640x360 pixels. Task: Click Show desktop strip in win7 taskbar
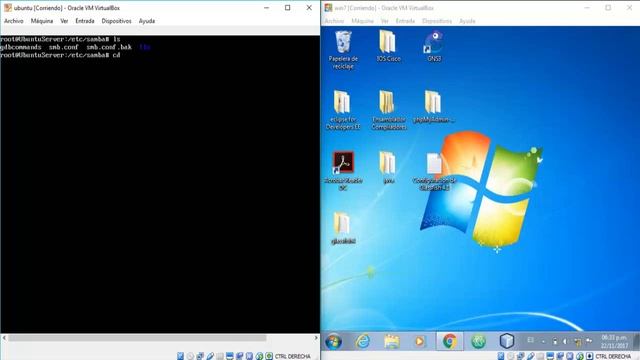637,341
